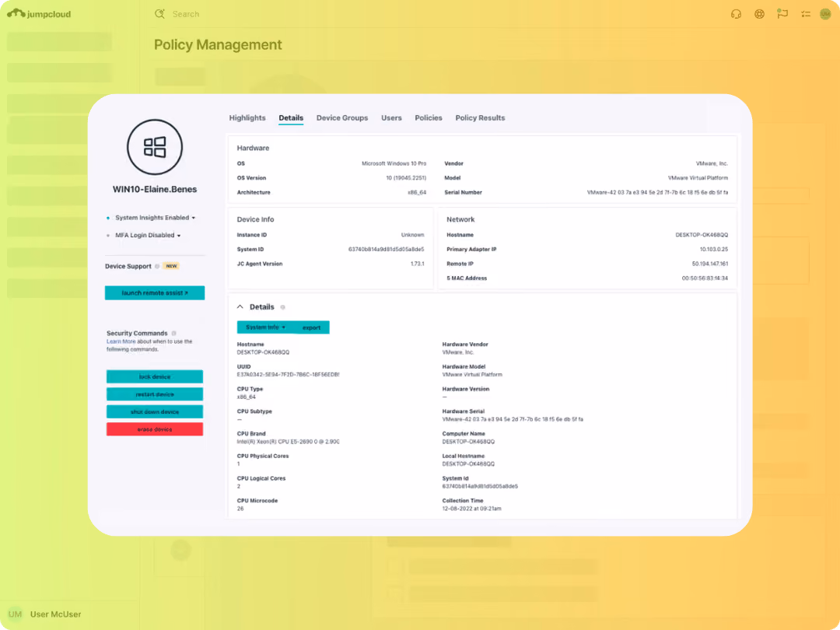840x630 pixels.
Task: Open the UM user avatar menu, top right
Action: 825,14
